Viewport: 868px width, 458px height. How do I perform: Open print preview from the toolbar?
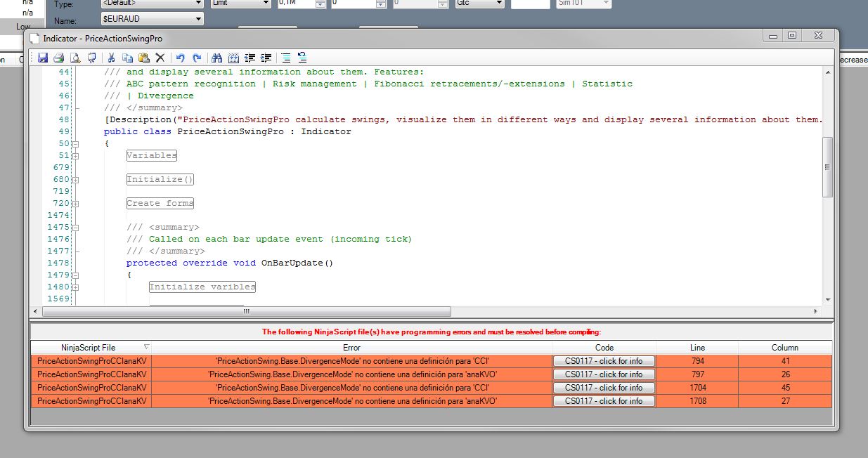(75, 58)
